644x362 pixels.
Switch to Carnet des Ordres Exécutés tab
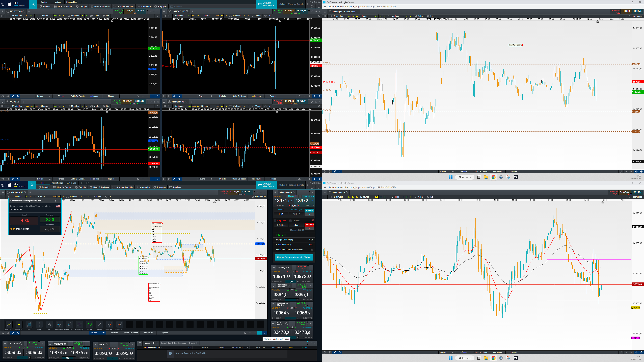pos(174,343)
